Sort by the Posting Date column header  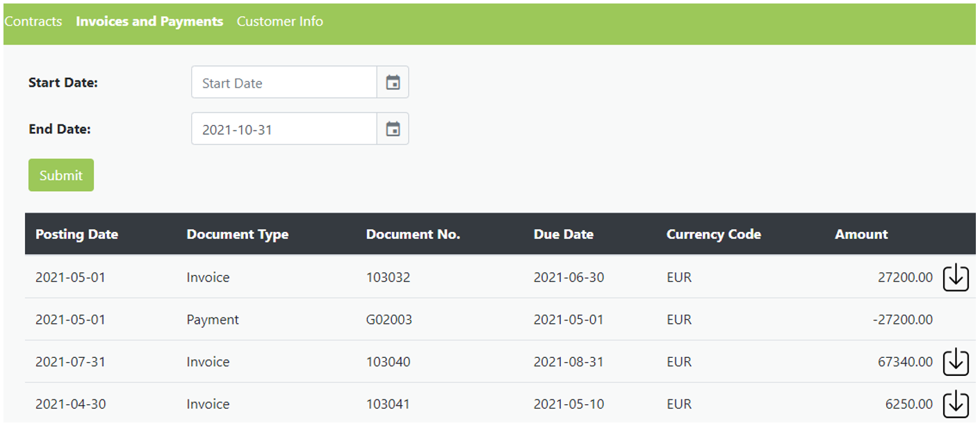click(77, 234)
